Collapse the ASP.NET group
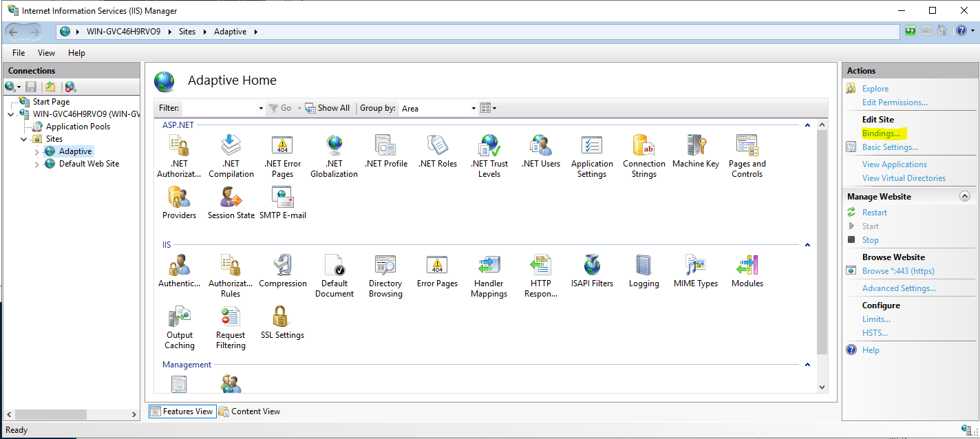The height and width of the screenshot is (439, 980). pos(807,125)
